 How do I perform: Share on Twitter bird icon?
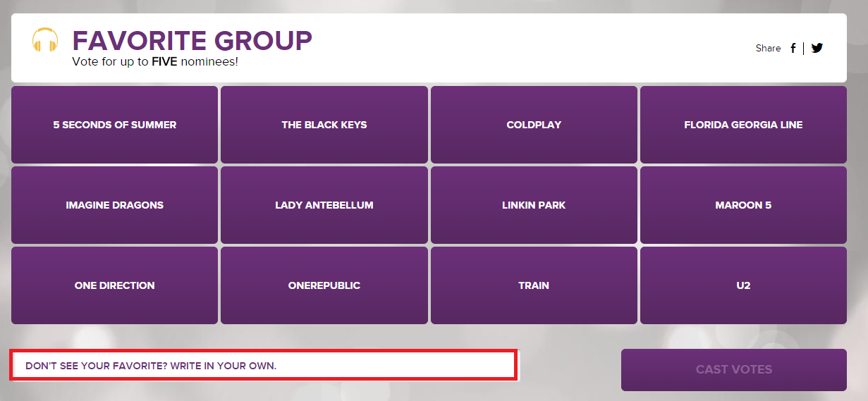pos(817,48)
